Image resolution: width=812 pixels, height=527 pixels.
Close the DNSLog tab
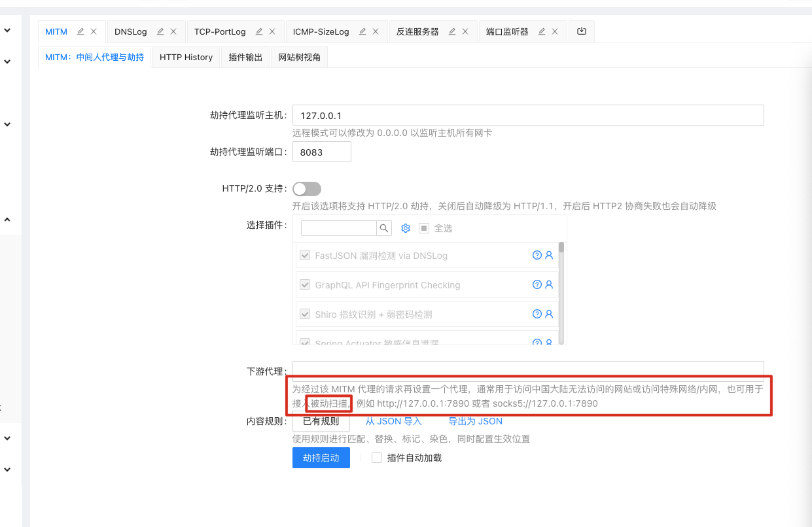click(x=173, y=31)
